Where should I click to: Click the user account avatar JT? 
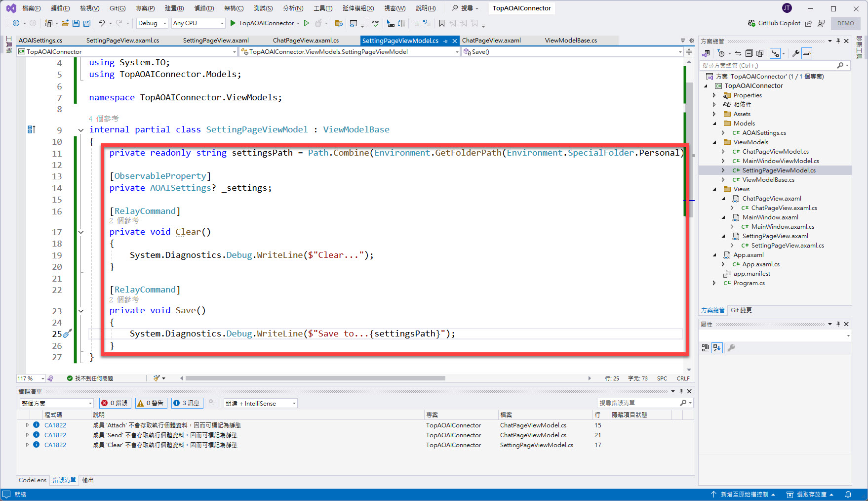point(787,8)
